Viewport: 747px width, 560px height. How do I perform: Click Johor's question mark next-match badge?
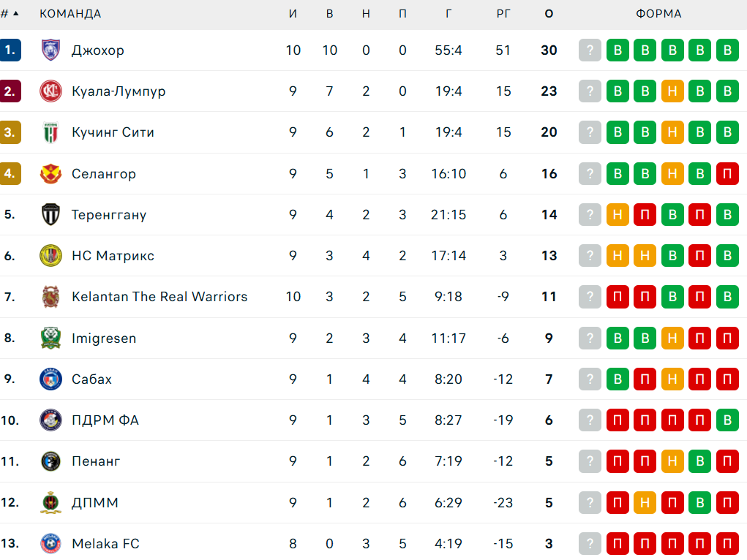point(590,50)
